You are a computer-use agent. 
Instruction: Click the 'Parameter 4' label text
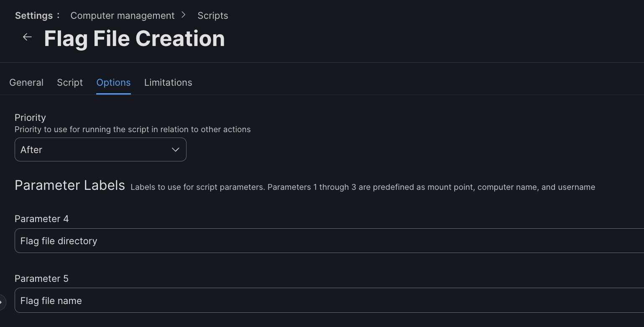pyautogui.click(x=41, y=219)
